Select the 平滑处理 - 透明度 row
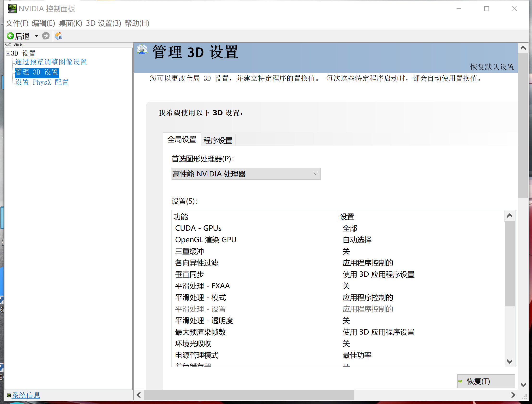Screen dimensions: 532x404 click(x=338, y=321)
